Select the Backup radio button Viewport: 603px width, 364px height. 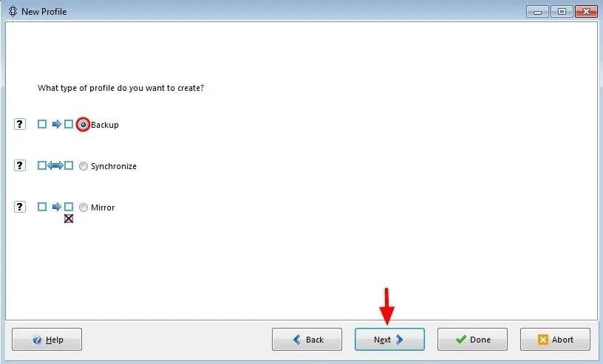pos(83,124)
